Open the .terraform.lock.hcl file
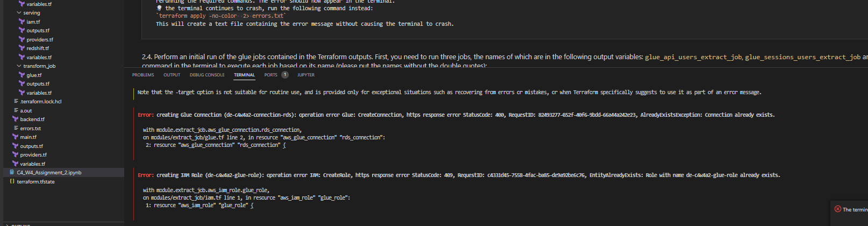This screenshot has height=226, width=868. (40, 101)
